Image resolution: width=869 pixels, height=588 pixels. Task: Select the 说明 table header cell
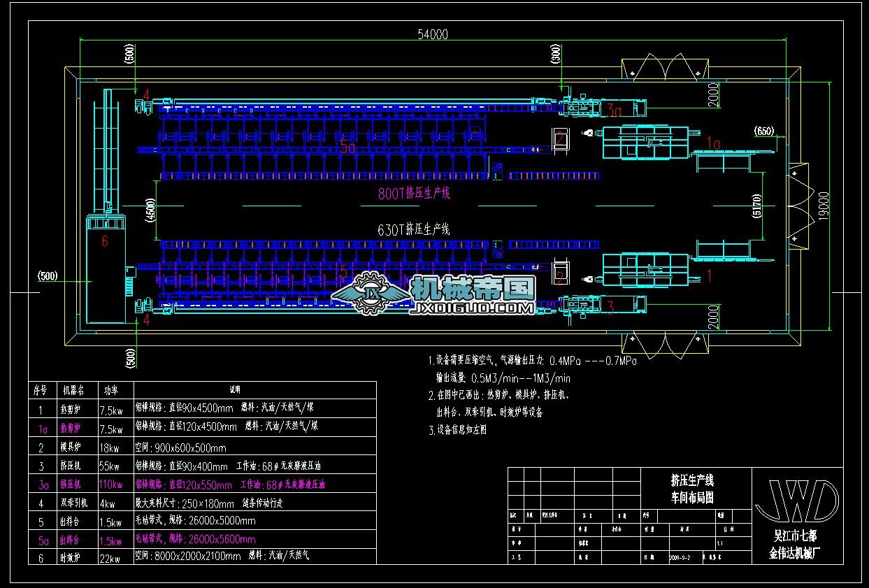click(x=236, y=389)
